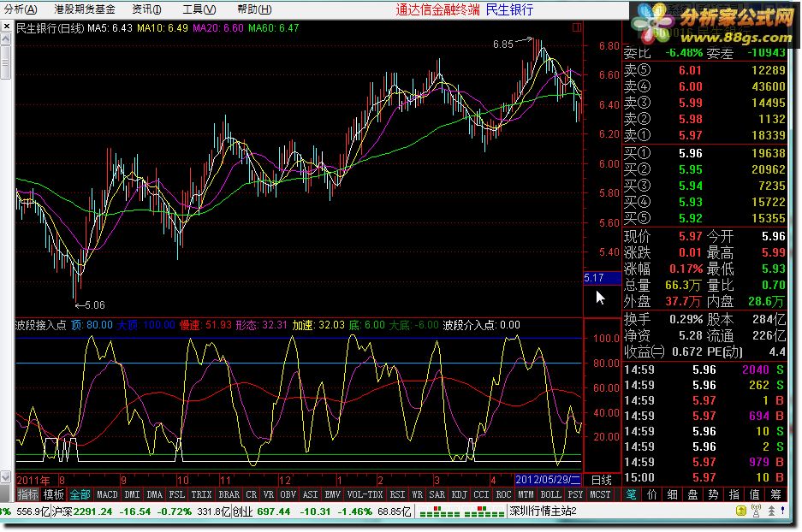Switch to the ASI indicator
Viewport: 802px width, 532px height.
[x=310, y=494]
